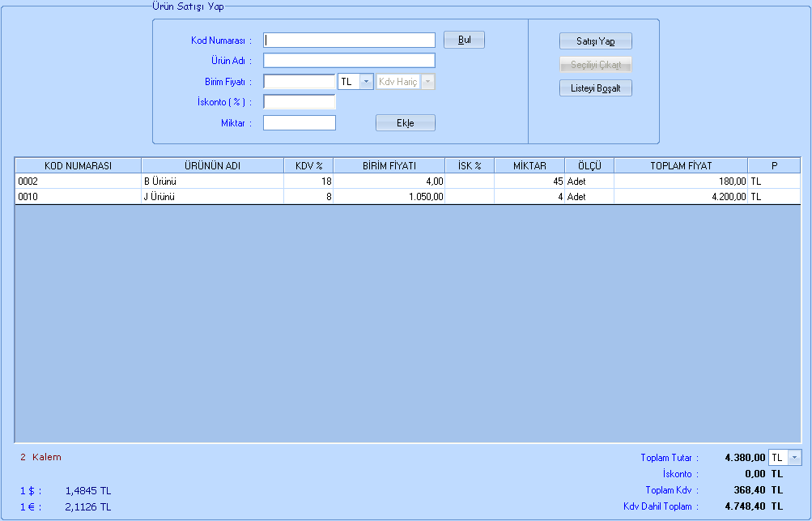Click the unit price 1.050,00 cell
The width and height of the screenshot is (812, 521).
coord(389,196)
